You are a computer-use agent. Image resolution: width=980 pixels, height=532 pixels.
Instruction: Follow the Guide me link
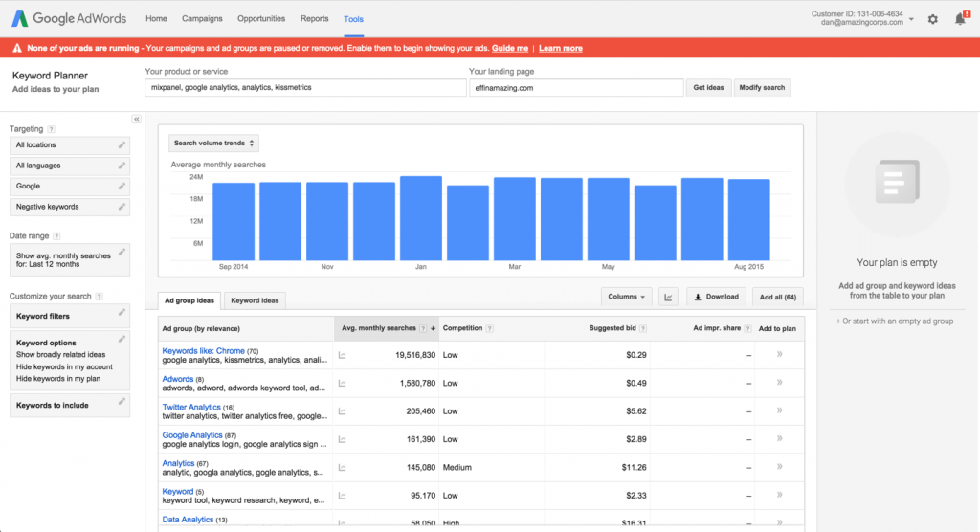pos(509,48)
